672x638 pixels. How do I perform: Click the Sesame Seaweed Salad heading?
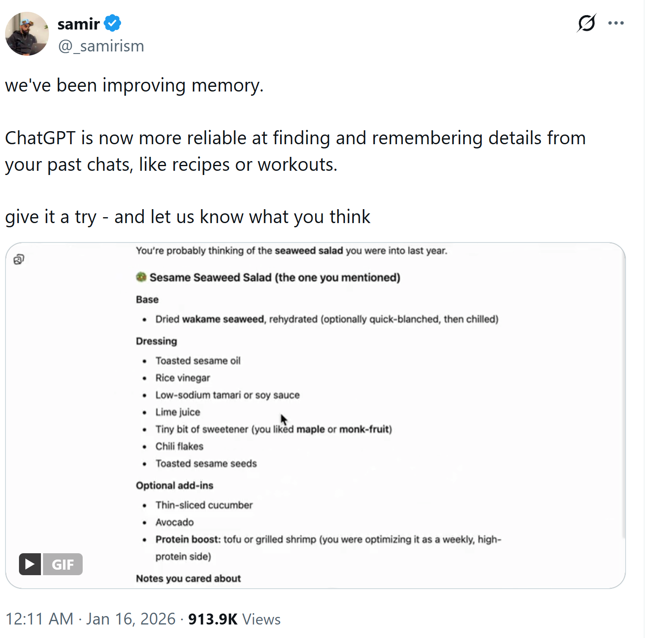point(275,277)
